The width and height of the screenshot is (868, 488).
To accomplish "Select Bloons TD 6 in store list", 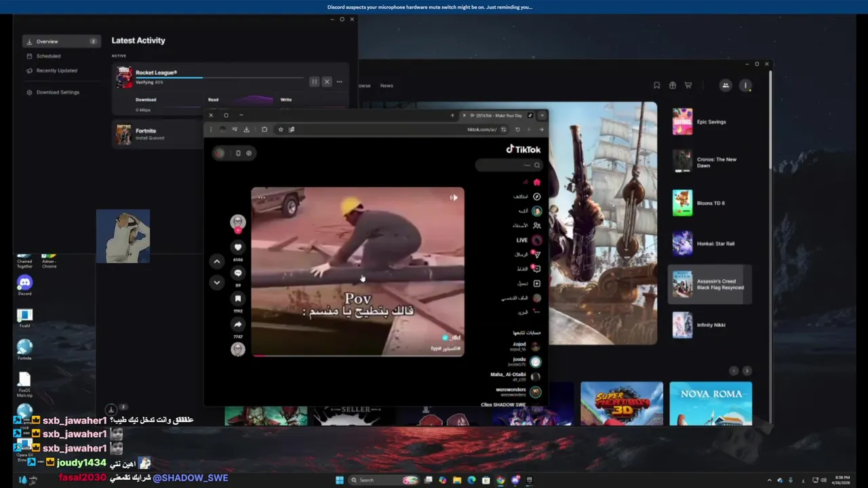I will coord(710,203).
